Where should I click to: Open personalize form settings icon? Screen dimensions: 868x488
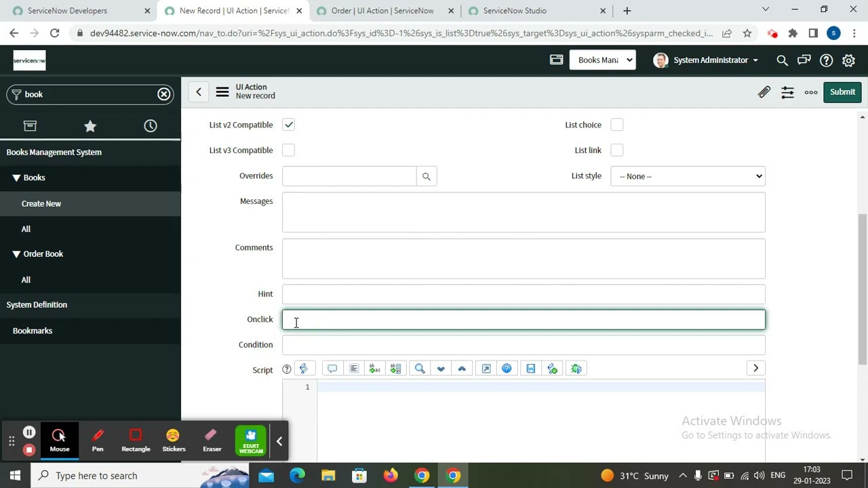click(x=787, y=92)
